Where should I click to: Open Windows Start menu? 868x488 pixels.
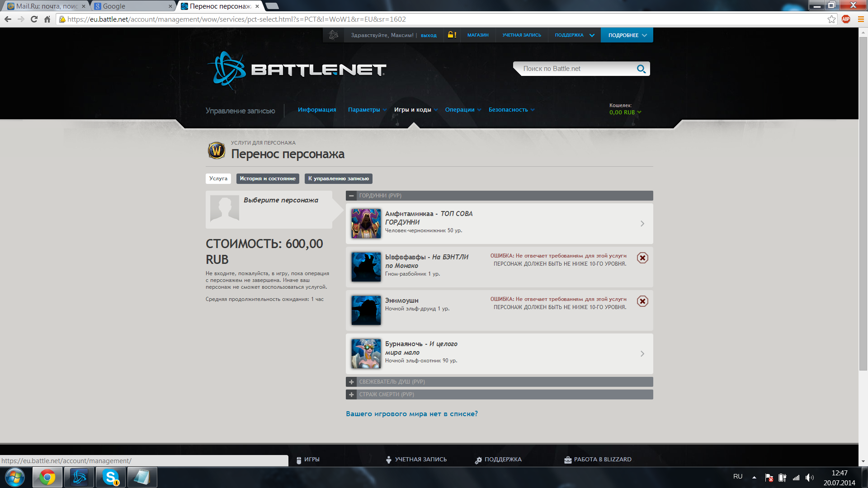coord(14,477)
